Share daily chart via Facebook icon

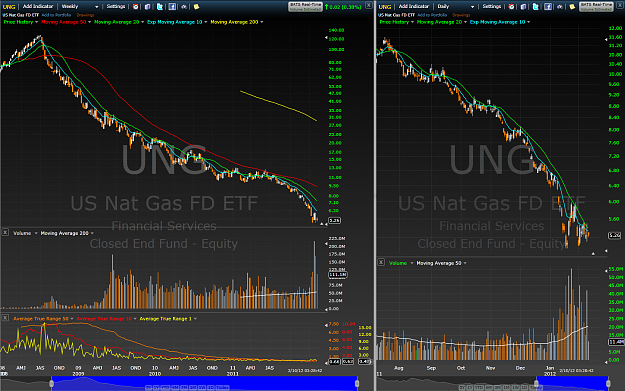[x=548, y=7]
